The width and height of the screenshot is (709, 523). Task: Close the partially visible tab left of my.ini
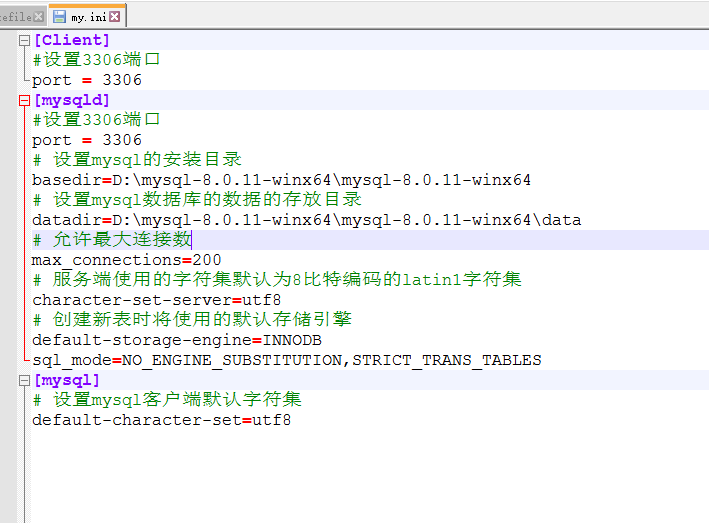(39, 17)
